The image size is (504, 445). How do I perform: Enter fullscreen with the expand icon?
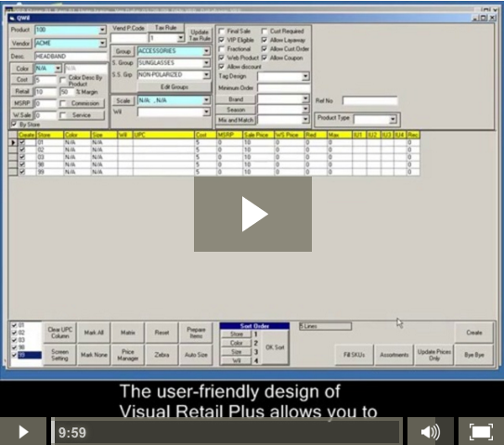481,431
